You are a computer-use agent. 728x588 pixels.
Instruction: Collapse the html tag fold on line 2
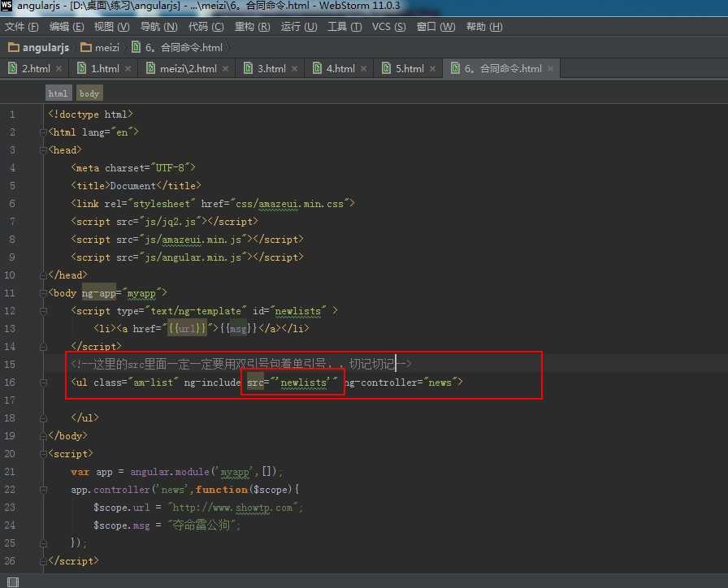click(43, 132)
